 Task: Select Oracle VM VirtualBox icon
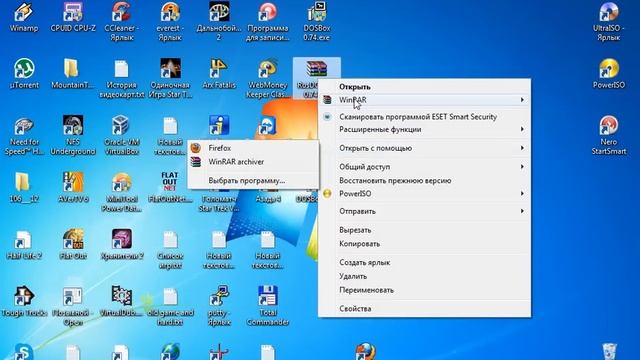pyautogui.click(x=121, y=136)
